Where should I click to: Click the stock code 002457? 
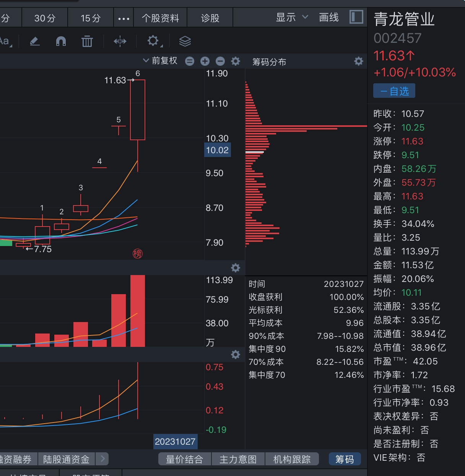tap(398, 38)
